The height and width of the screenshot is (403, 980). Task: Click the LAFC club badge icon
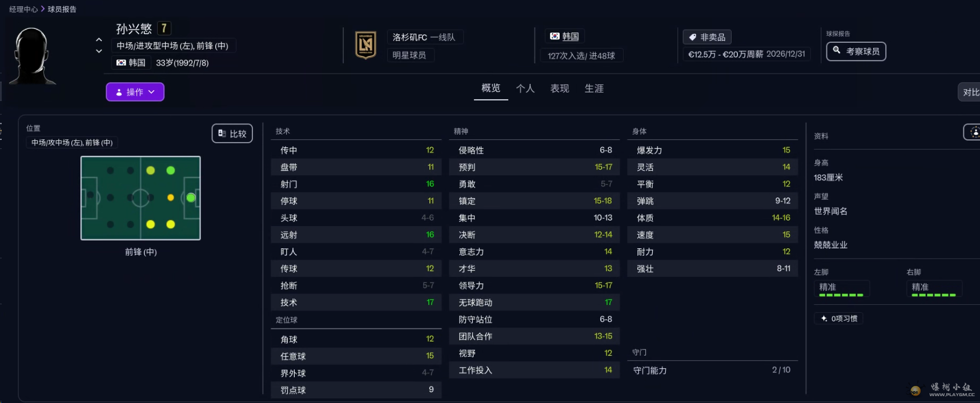pos(366,45)
